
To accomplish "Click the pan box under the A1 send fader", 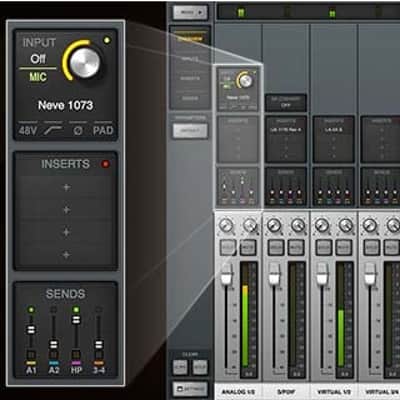I will tap(31, 354).
